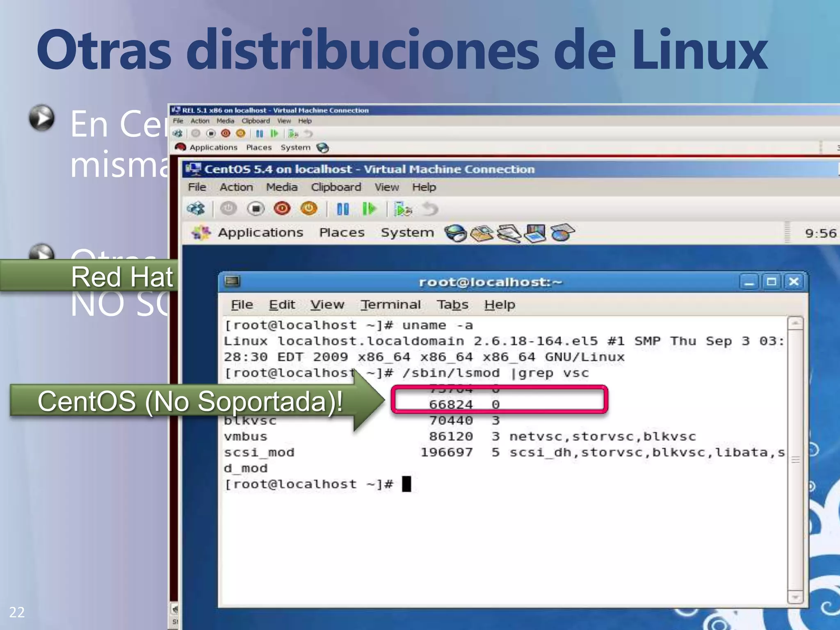Open email launcher icon in CentOS panel

(x=482, y=233)
